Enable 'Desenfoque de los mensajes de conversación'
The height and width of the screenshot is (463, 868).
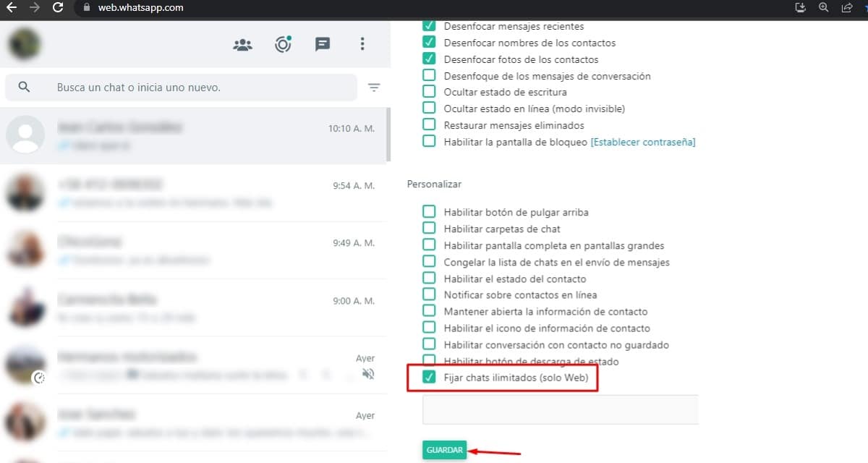[x=429, y=75]
